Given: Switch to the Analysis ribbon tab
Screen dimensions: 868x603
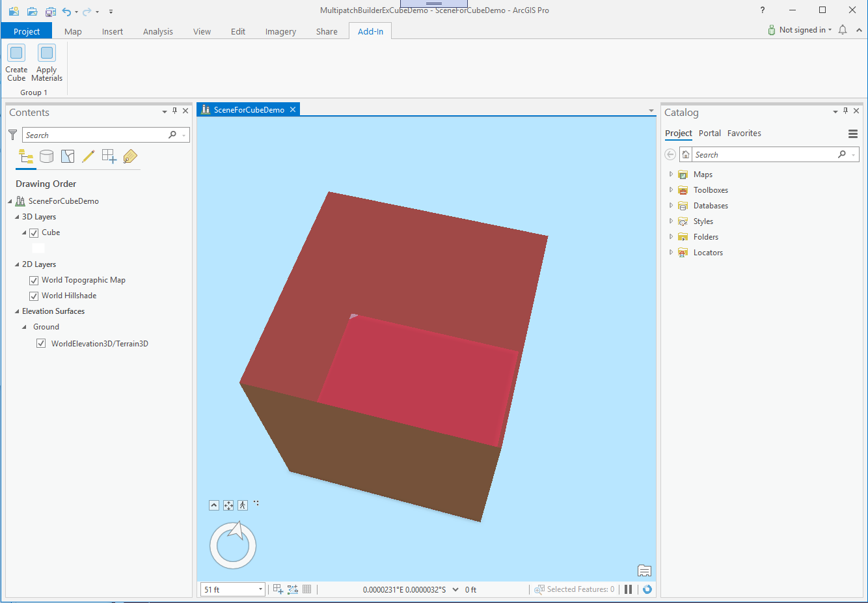Looking at the screenshot, I should click(157, 31).
